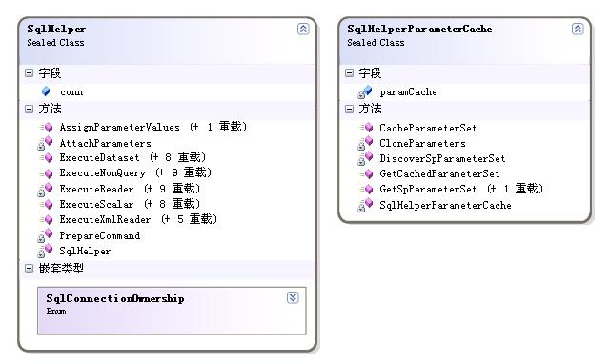Click the SqlHelper constructor method icon
The height and width of the screenshot is (364, 609).
coord(46,251)
